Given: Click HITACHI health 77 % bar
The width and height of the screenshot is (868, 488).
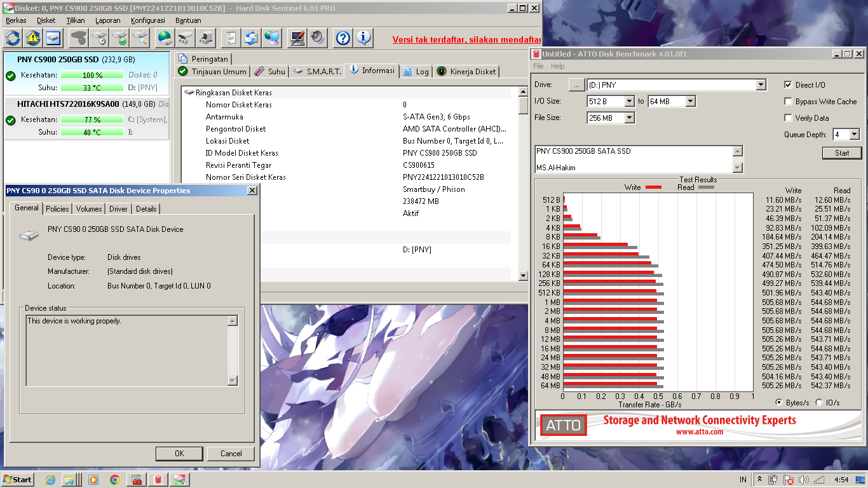Looking at the screenshot, I should click(x=92, y=120).
